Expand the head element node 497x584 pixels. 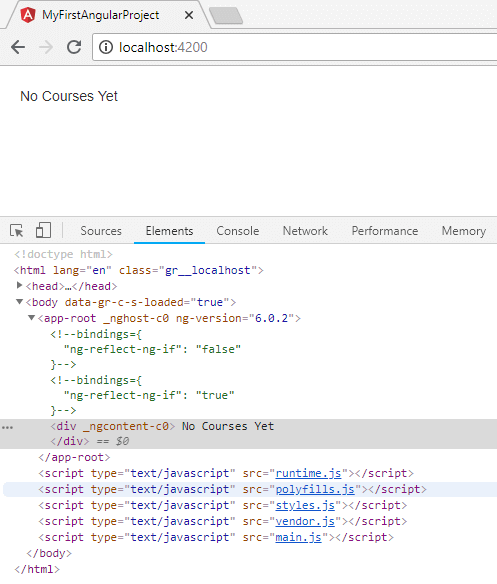click(x=20, y=285)
